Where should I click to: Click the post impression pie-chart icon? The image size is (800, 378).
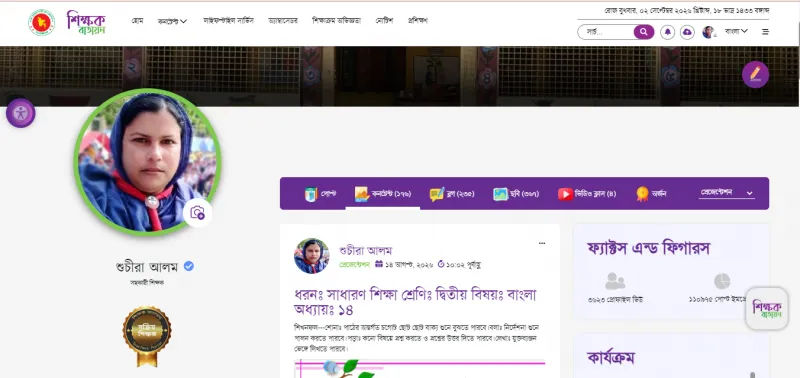pos(722,281)
